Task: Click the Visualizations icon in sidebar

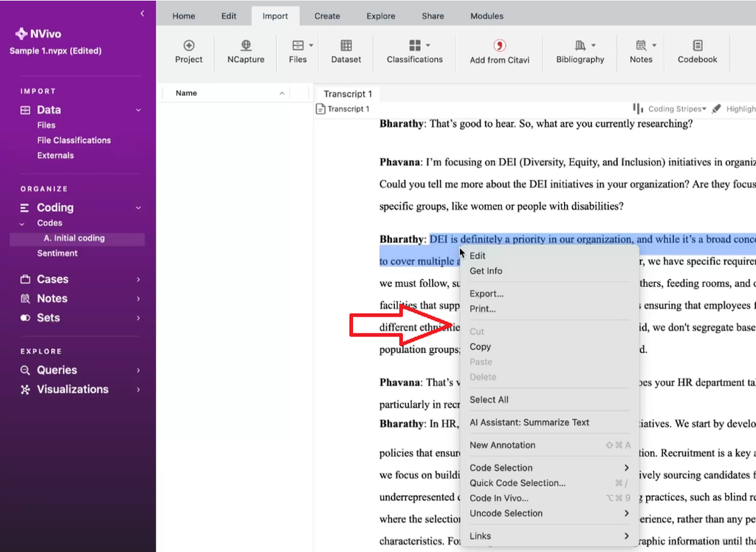Action: point(25,389)
